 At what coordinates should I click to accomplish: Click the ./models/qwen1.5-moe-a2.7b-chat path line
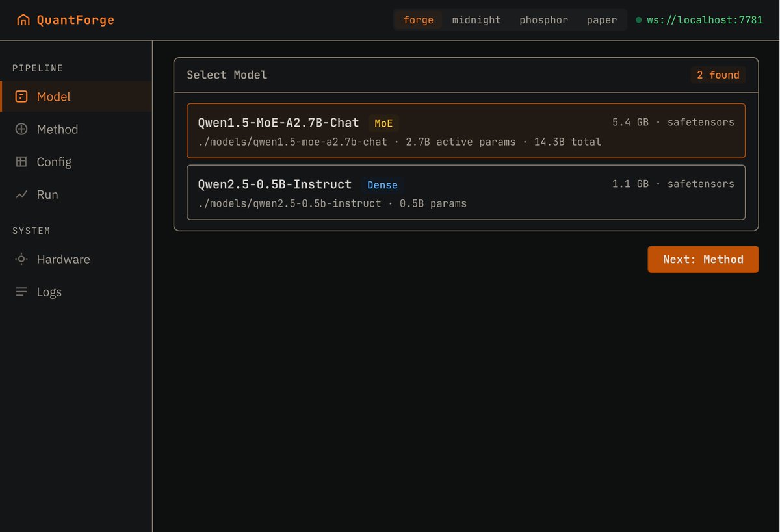tap(399, 142)
